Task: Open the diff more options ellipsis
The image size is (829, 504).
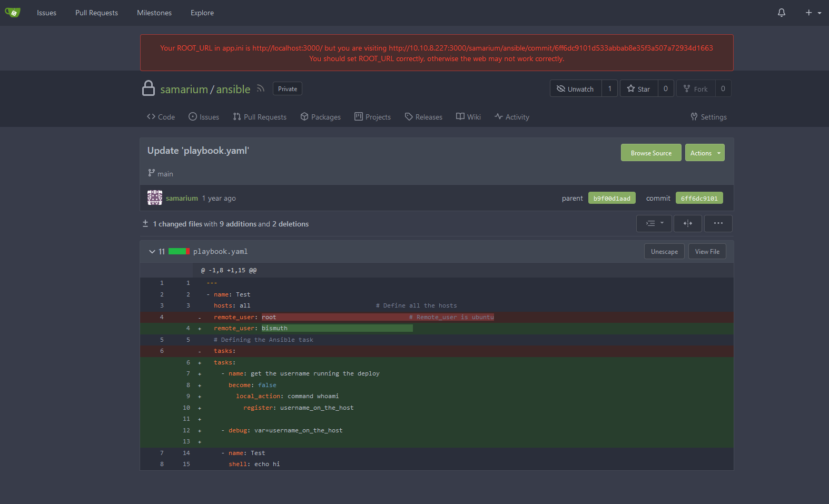Action: (718, 223)
